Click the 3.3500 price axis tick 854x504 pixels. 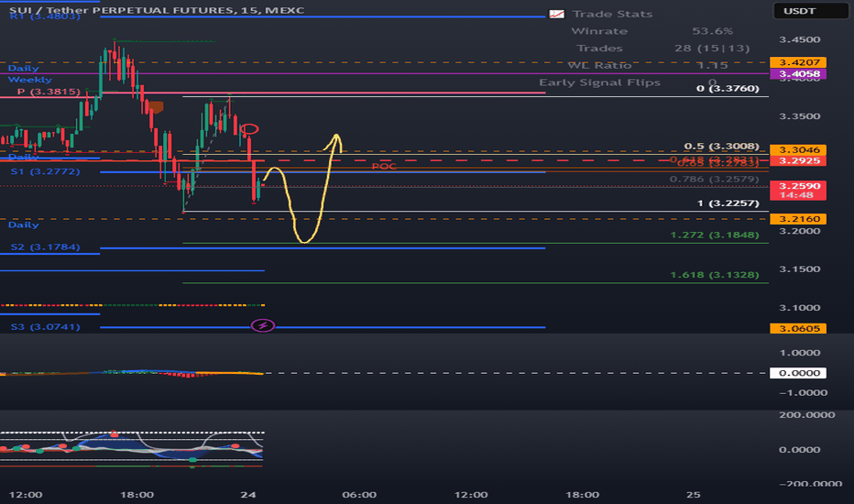(x=800, y=116)
